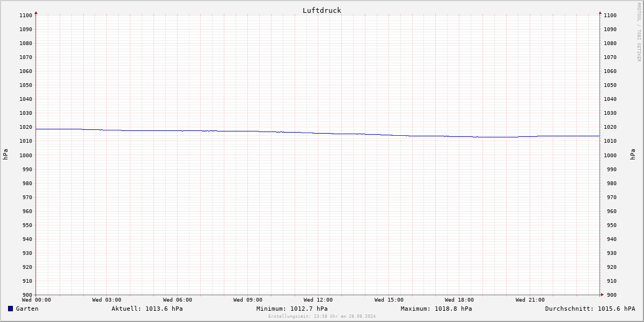This screenshot has height=322, width=644.
Task: Select the 'Aktuell: 1013.6 hPa' value
Action: (147, 309)
